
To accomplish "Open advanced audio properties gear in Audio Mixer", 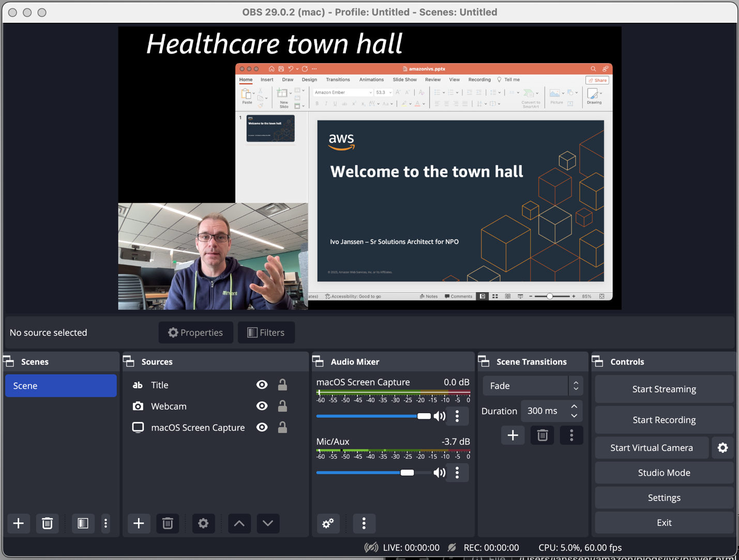I will tap(328, 523).
